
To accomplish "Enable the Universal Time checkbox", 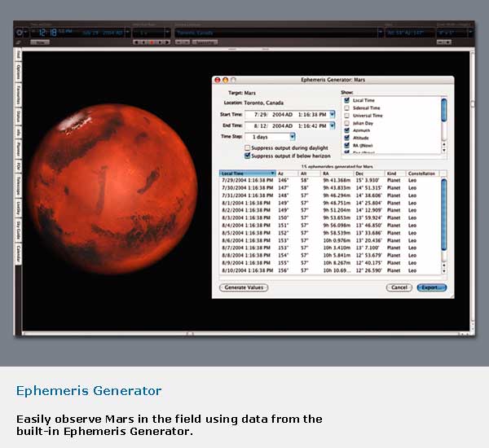I will click(347, 116).
